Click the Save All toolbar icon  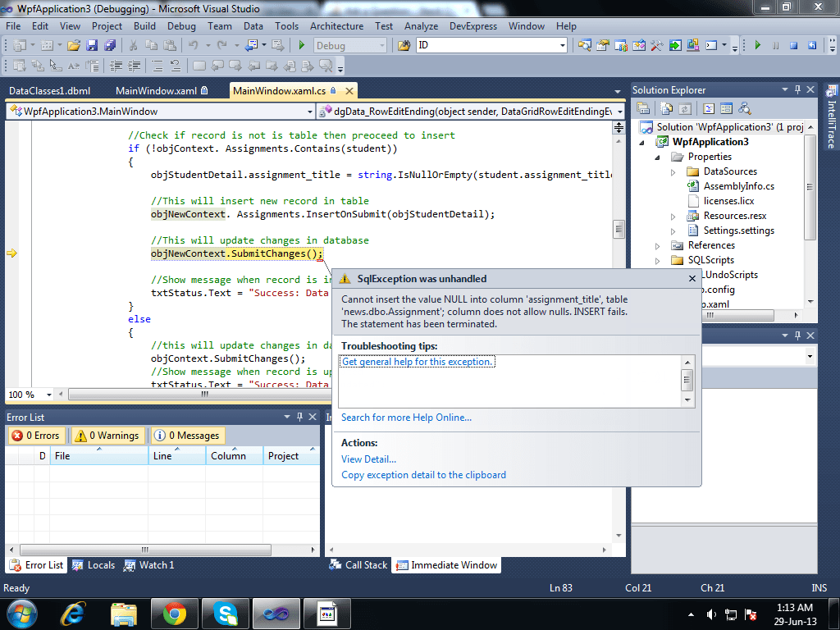point(110,46)
